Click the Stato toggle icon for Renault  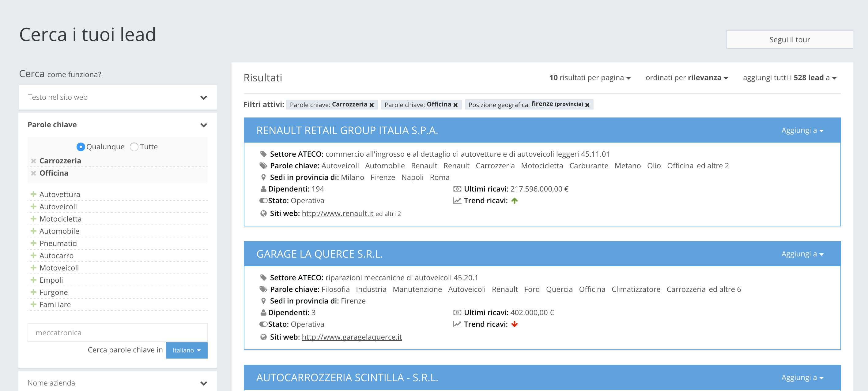(x=263, y=200)
